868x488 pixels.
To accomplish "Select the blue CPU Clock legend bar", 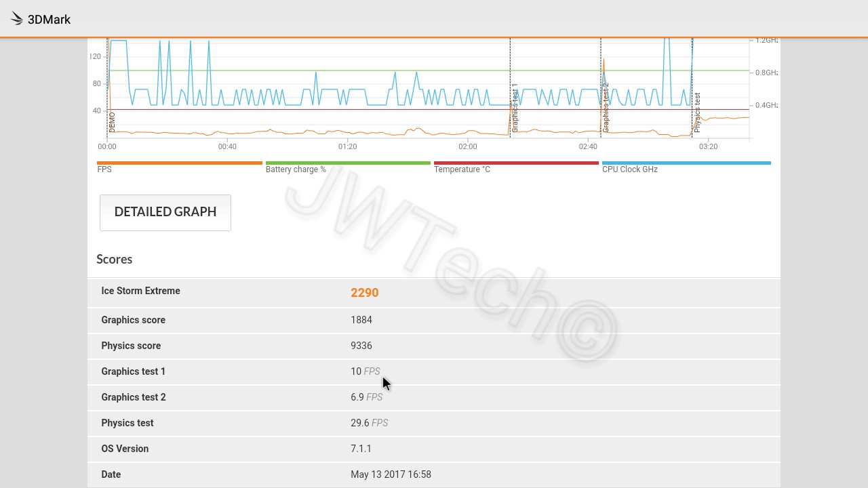I will [686, 163].
